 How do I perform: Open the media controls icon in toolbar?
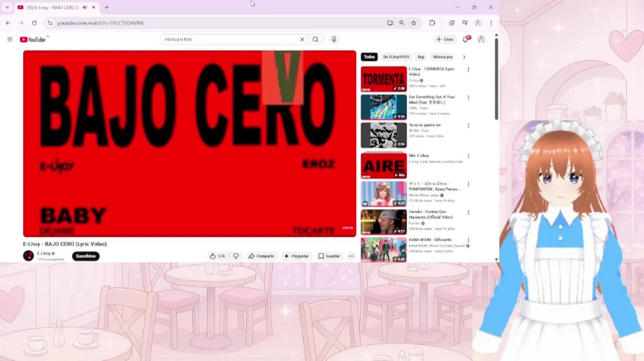(x=465, y=23)
